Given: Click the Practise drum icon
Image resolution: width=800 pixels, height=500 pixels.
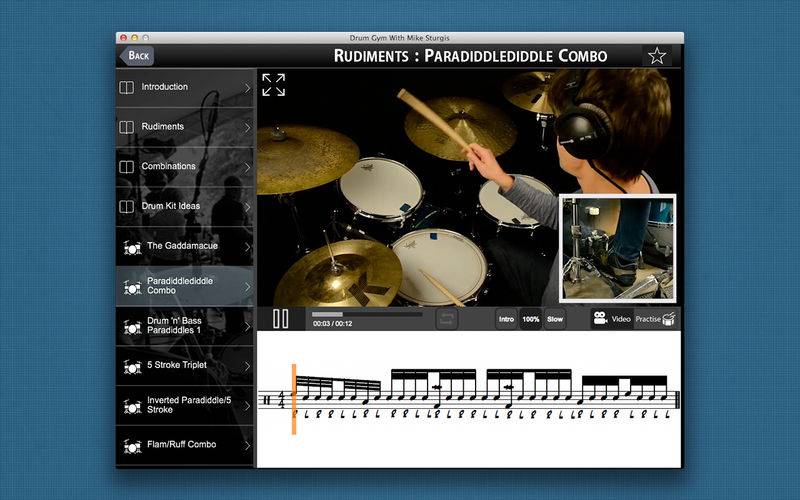Looking at the screenshot, I should tap(669, 318).
